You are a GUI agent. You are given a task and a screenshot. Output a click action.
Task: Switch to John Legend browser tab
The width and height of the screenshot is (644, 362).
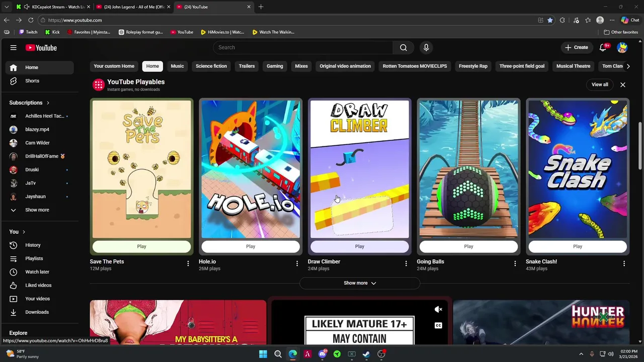pyautogui.click(x=133, y=7)
